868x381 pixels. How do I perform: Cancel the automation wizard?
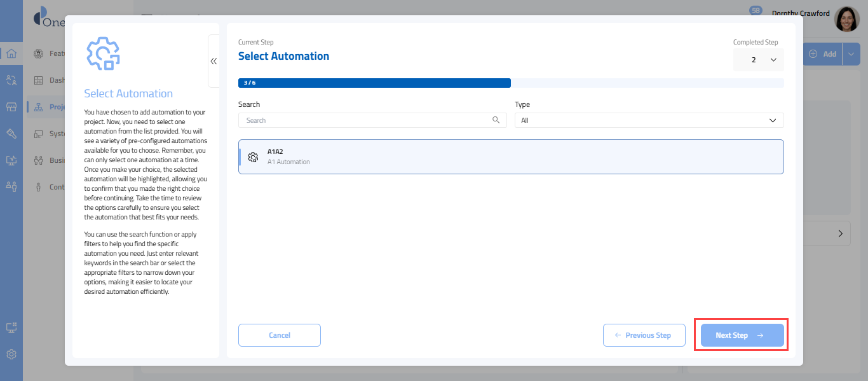coord(279,335)
